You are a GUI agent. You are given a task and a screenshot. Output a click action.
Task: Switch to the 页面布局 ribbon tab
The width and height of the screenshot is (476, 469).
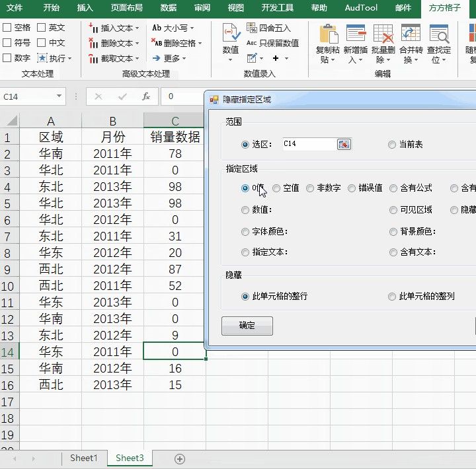coord(126,7)
